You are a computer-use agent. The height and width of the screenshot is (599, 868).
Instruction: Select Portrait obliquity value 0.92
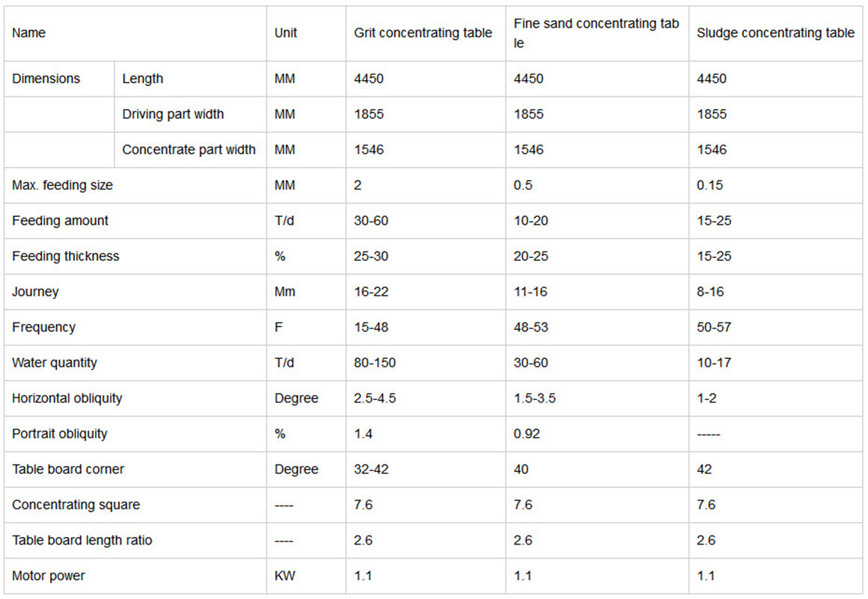coord(527,434)
